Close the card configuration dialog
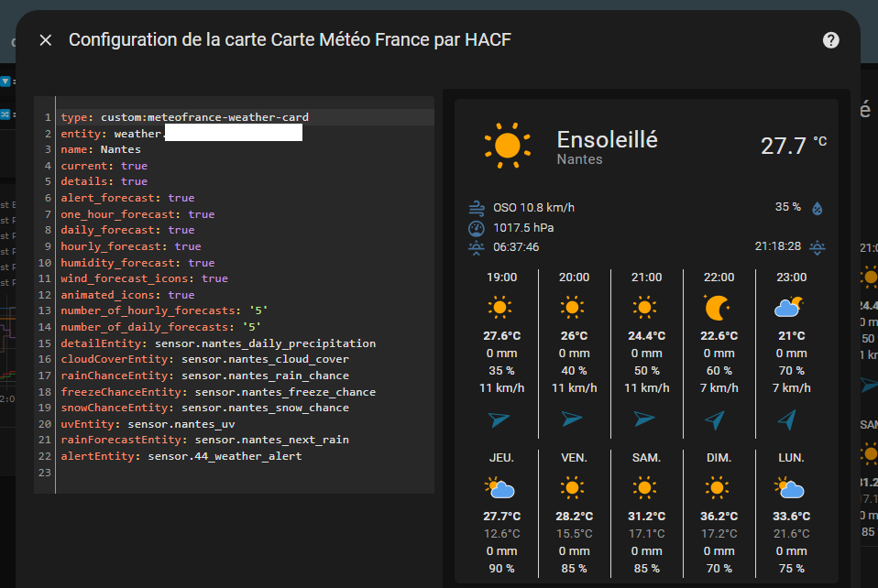Image resolution: width=878 pixels, height=588 pixels. click(x=46, y=40)
